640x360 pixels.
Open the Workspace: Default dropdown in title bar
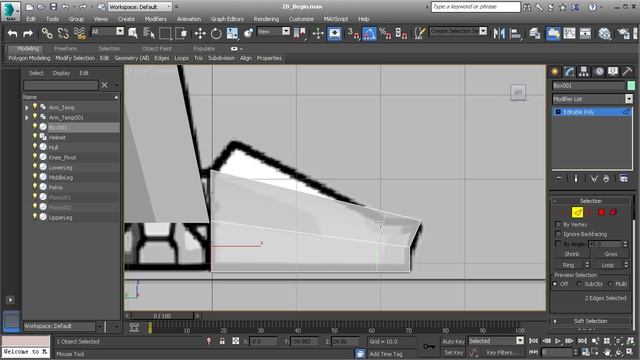[x=140, y=7]
